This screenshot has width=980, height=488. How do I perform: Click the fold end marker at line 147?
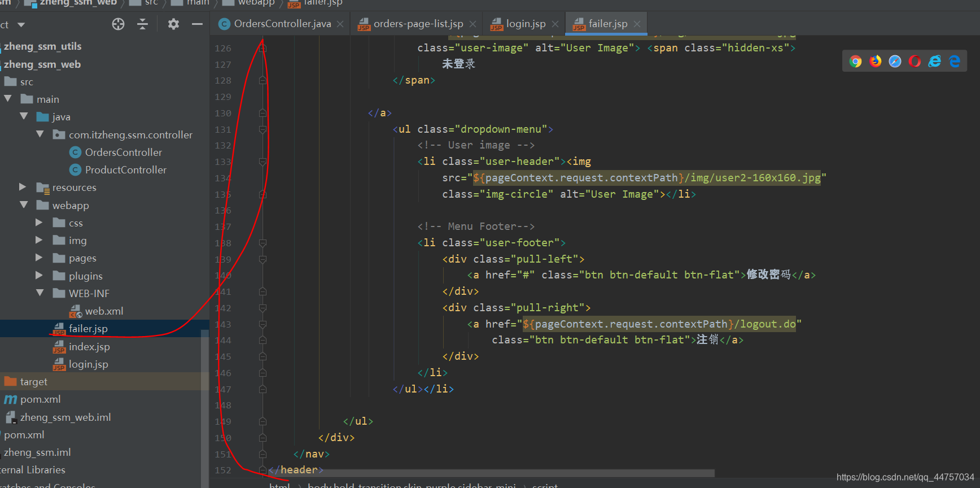click(262, 389)
